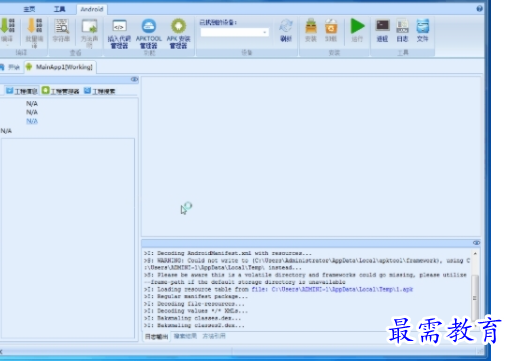Image resolution: width=510 pixels, height=362 pixels.
Task: Click the green 运行 run button
Action: [x=357, y=30]
